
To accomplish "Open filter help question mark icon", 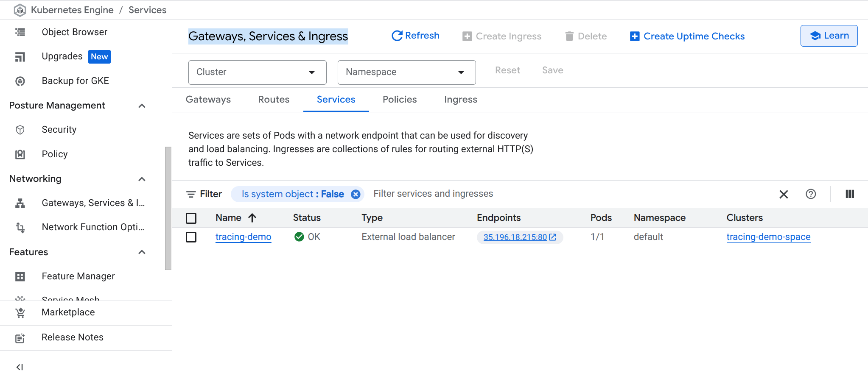I will tap(811, 194).
